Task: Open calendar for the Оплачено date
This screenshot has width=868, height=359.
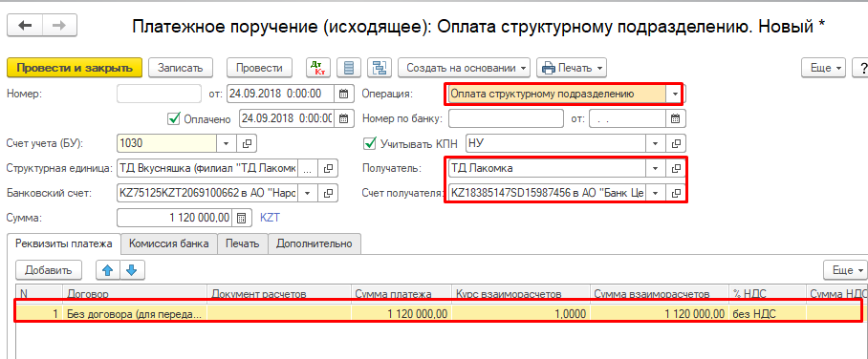Action: pyautogui.click(x=343, y=118)
